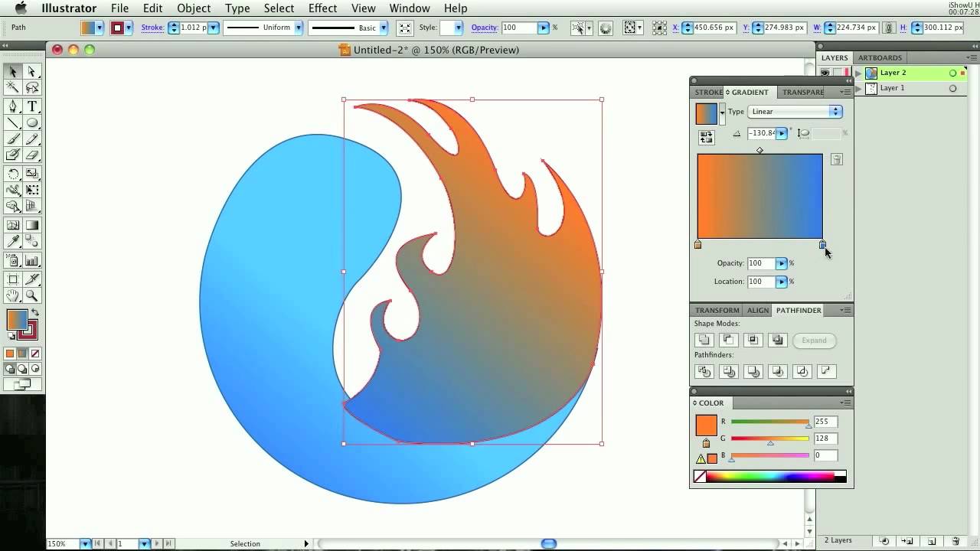Select the Type tool
The width and height of the screenshot is (980, 551).
(32, 106)
